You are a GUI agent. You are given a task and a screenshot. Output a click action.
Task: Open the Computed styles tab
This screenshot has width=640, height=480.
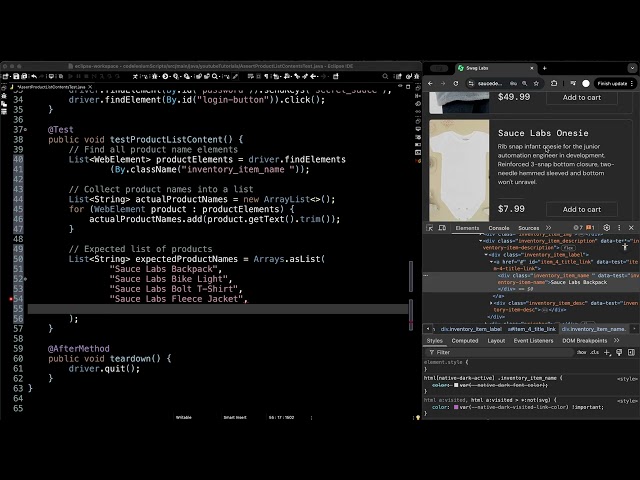click(464, 340)
